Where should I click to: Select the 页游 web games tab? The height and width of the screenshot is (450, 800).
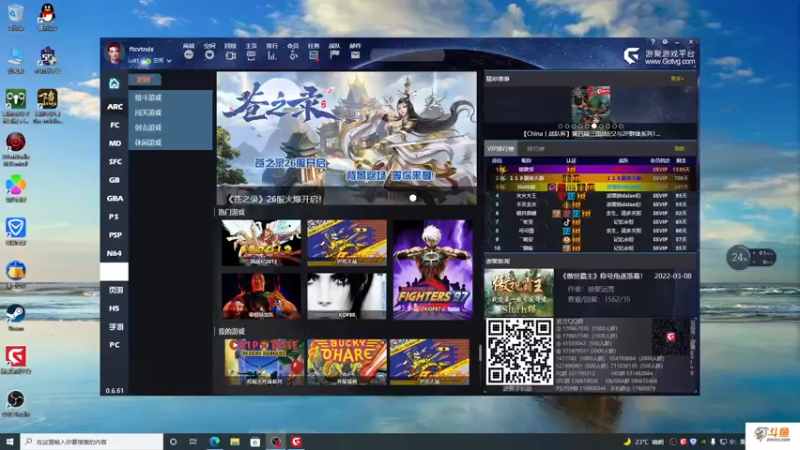(114, 290)
